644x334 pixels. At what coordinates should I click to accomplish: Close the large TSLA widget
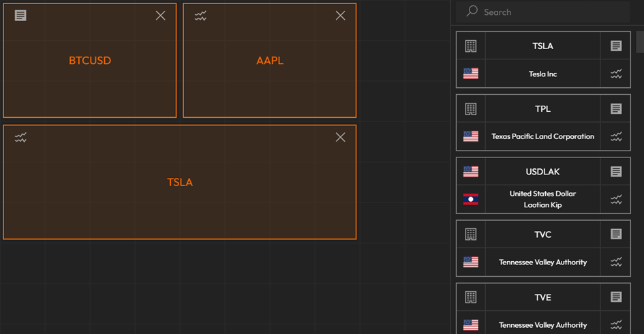(x=340, y=137)
